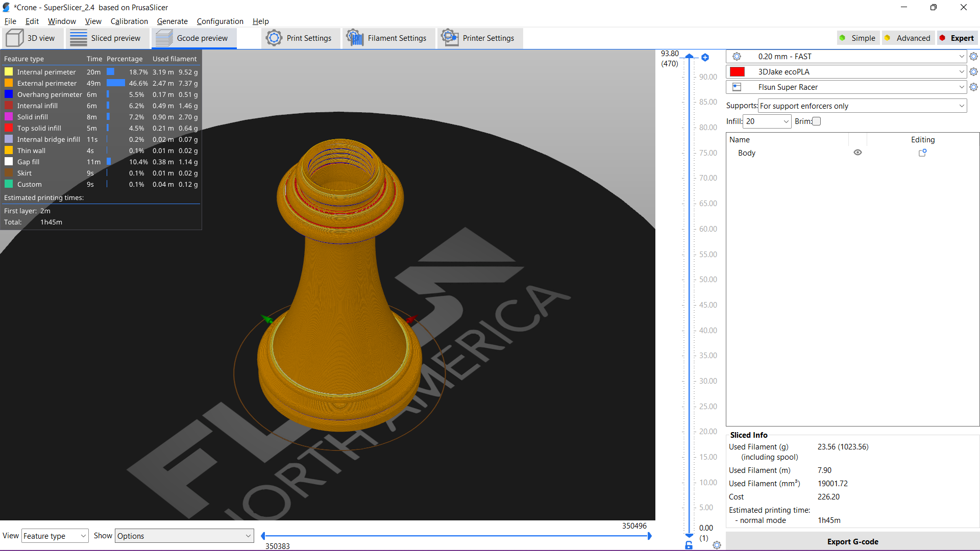The height and width of the screenshot is (551, 980).
Task: Open the Calibration menu
Action: [x=129, y=21]
